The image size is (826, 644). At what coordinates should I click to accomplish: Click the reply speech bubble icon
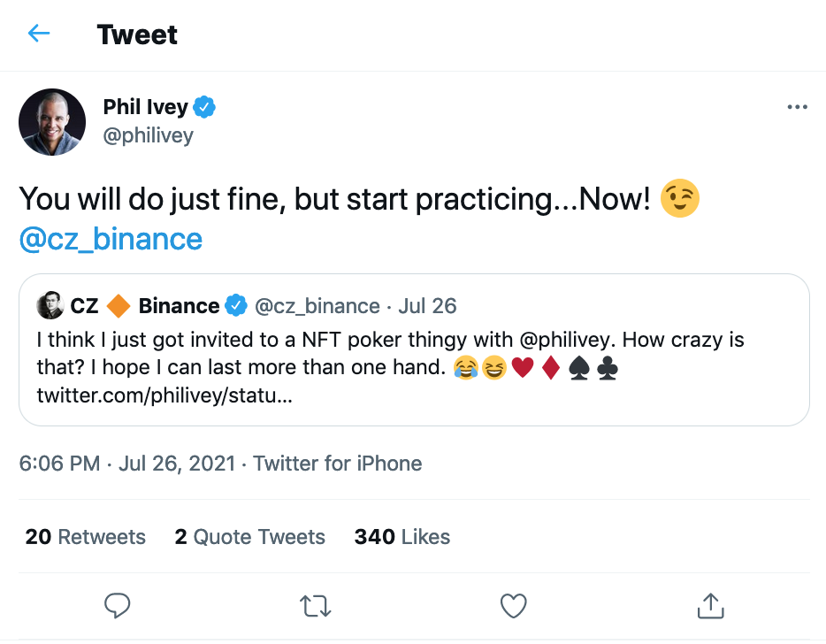coord(118,606)
